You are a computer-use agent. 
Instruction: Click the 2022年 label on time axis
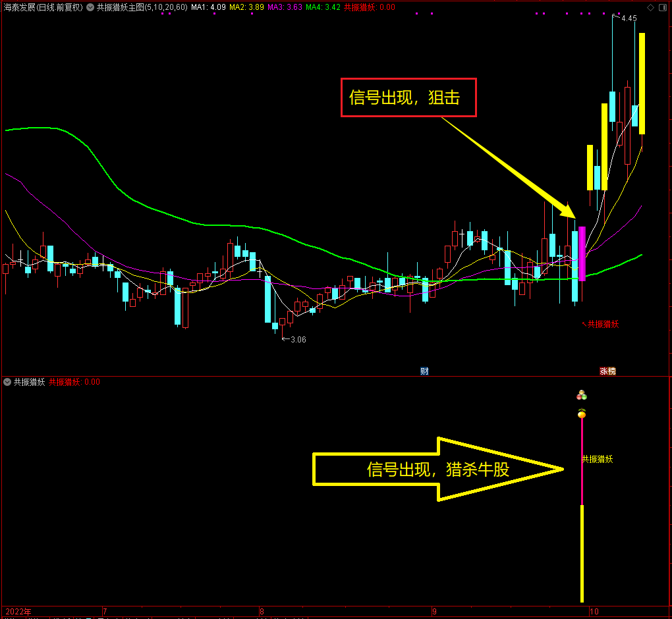point(18,611)
